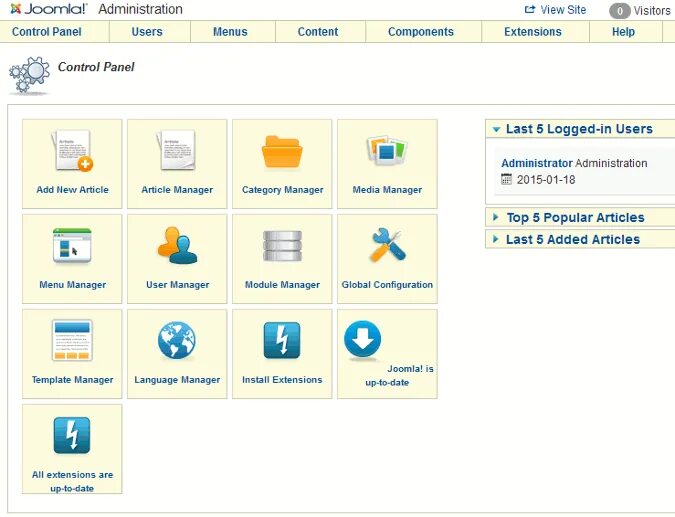675x517 pixels.
Task: Click the 'Visitors' label in header
Action: (x=652, y=11)
